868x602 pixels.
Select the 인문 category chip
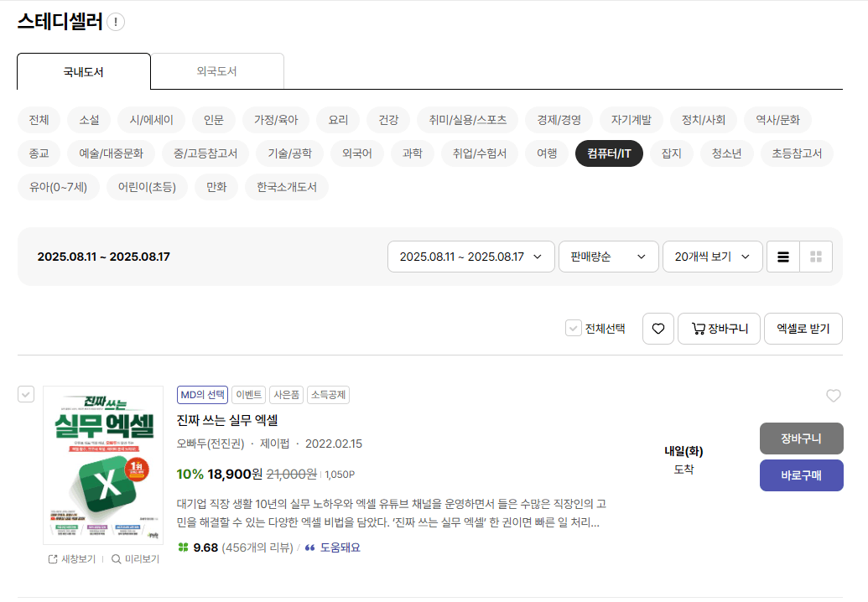(213, 120)
